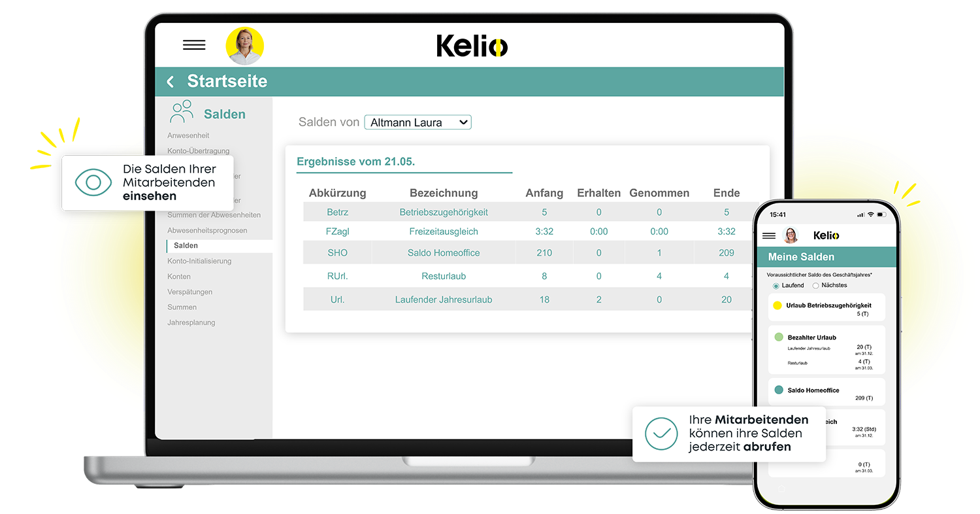
Task: Open the Saldo Homeoffice card on phone
Action: coord(826,391)
